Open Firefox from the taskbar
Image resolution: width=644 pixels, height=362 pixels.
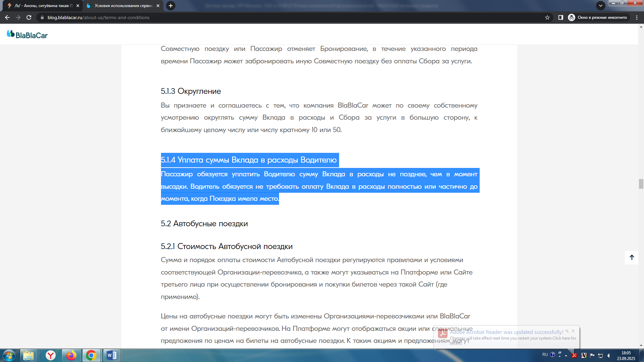71,355
